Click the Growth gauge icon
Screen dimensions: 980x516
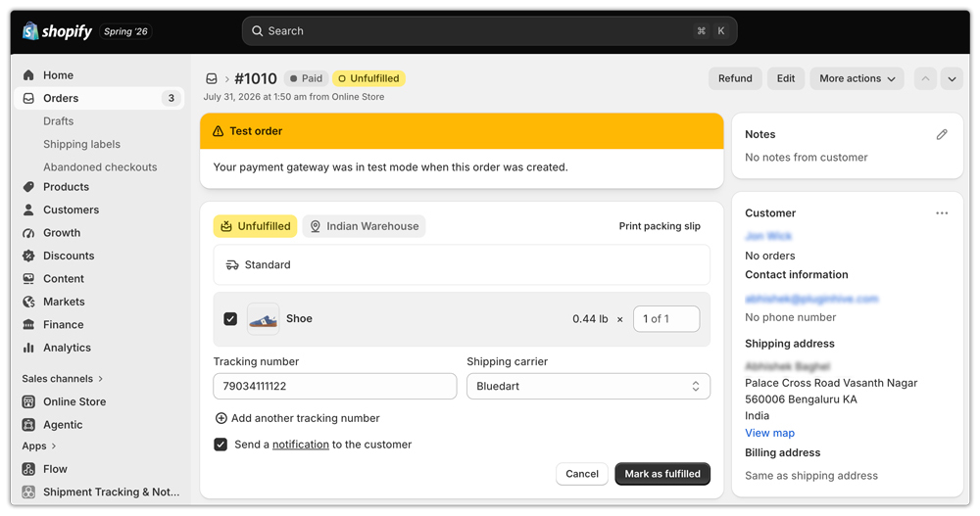click(28, 233)
